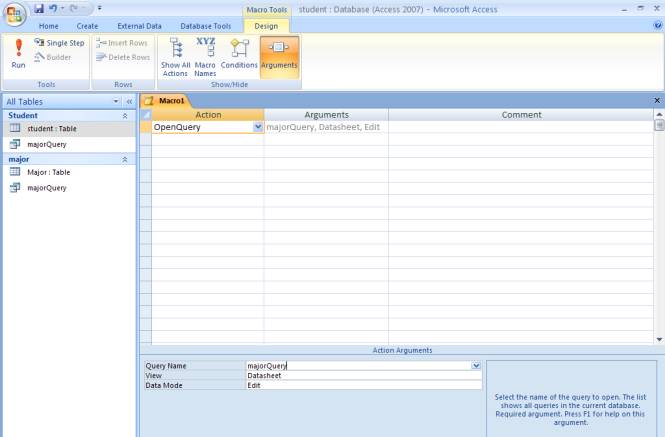The image size is (665, 437).
Task: Click the select-all corner box
Action: (146, 115)
